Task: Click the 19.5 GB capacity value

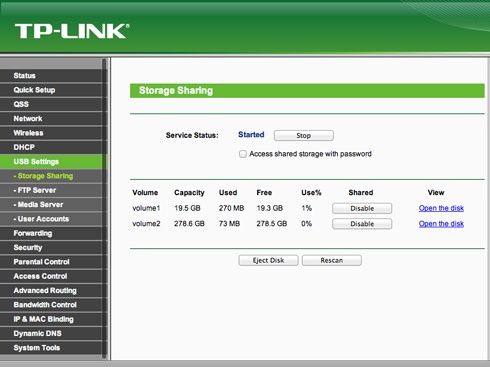Action: (x=187, y=208)
